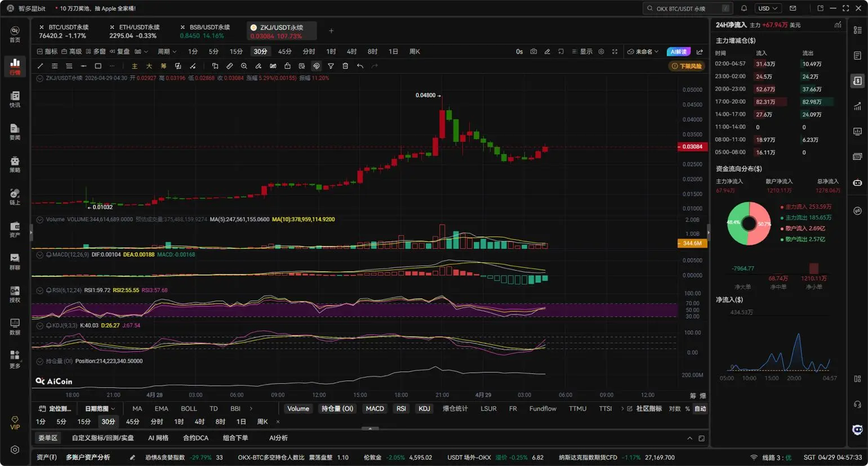
Task: Select the 1时 timeframe in top toolbar
Action: [x=331, y=51]
